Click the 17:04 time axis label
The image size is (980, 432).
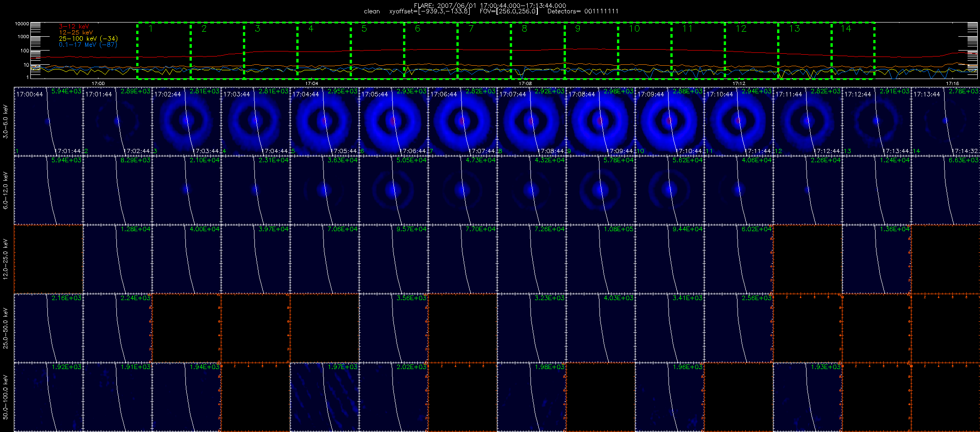(x=311, y=84)
